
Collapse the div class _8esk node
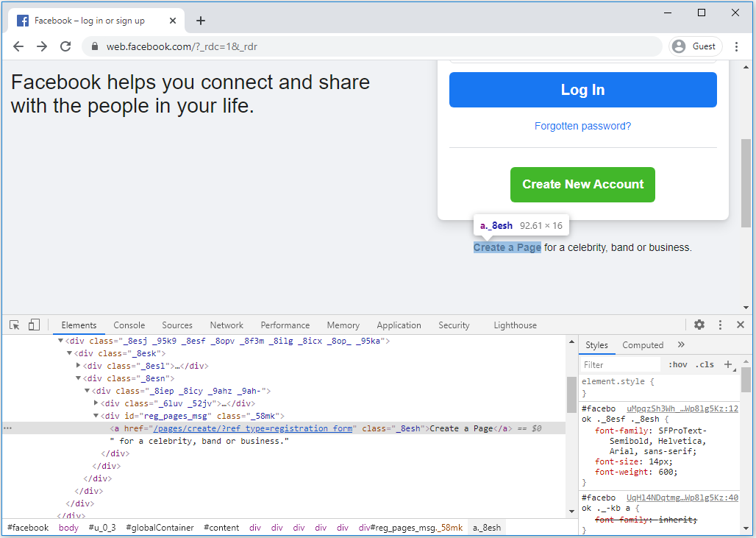(69, 353)
